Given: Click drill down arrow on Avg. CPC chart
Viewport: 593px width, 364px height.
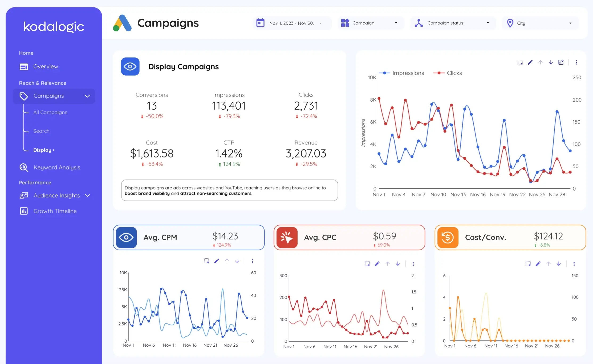Looking at the screenshot, I should [x=398, y=264].
